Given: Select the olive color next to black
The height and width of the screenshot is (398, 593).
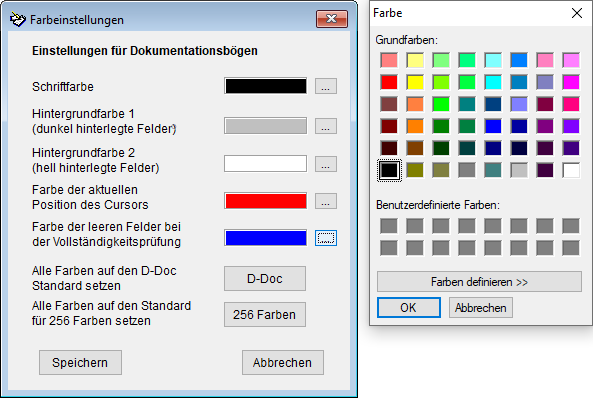Looking at the screenshot, I should [415, 170].
